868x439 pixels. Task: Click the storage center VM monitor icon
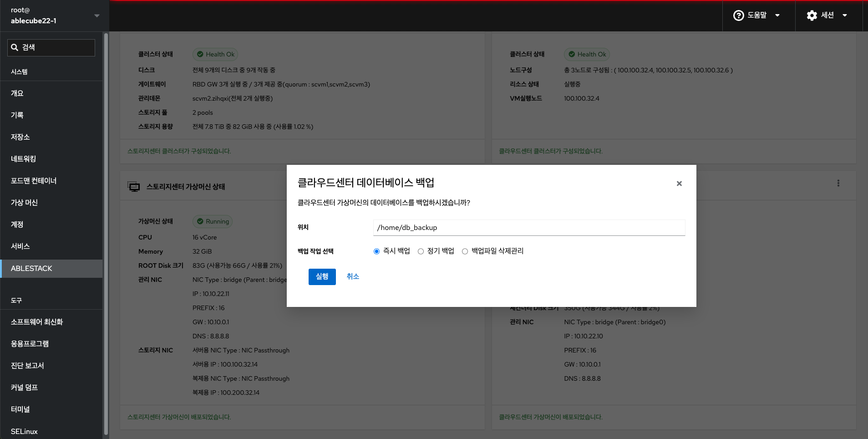[x=134, y=187]
